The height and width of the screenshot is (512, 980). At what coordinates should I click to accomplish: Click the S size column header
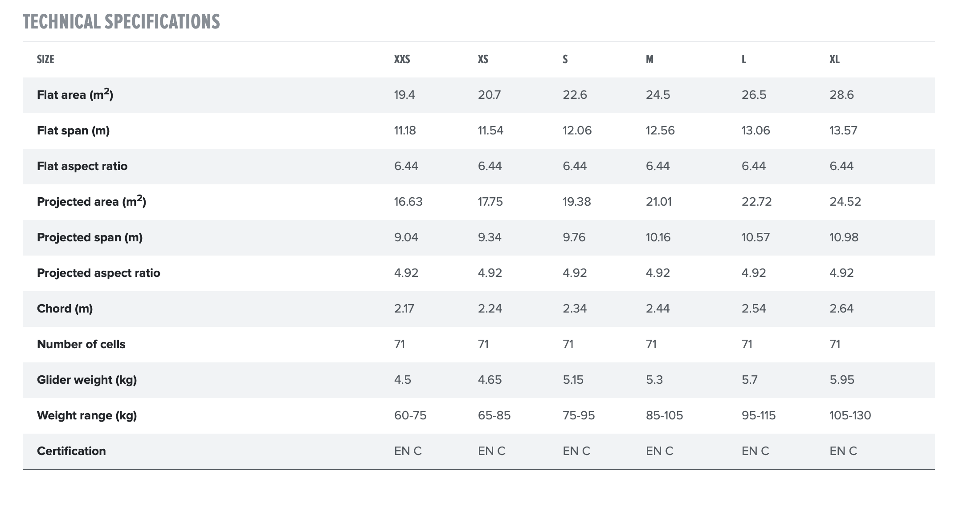pos(565,59)
